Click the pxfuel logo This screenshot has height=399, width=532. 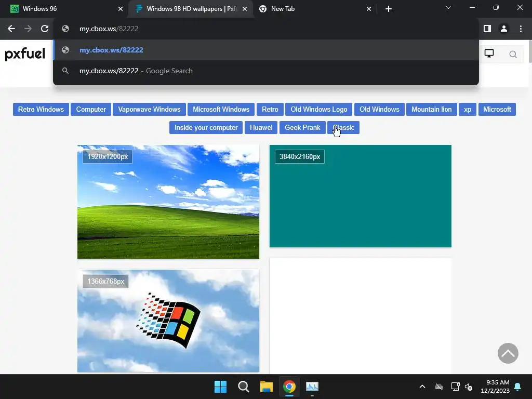[25, 54]
